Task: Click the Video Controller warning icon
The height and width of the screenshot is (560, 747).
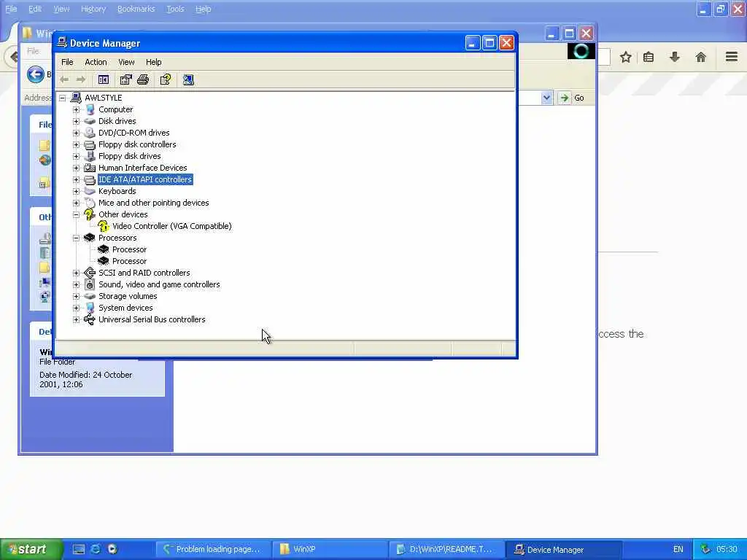Action: pos(104,226)
